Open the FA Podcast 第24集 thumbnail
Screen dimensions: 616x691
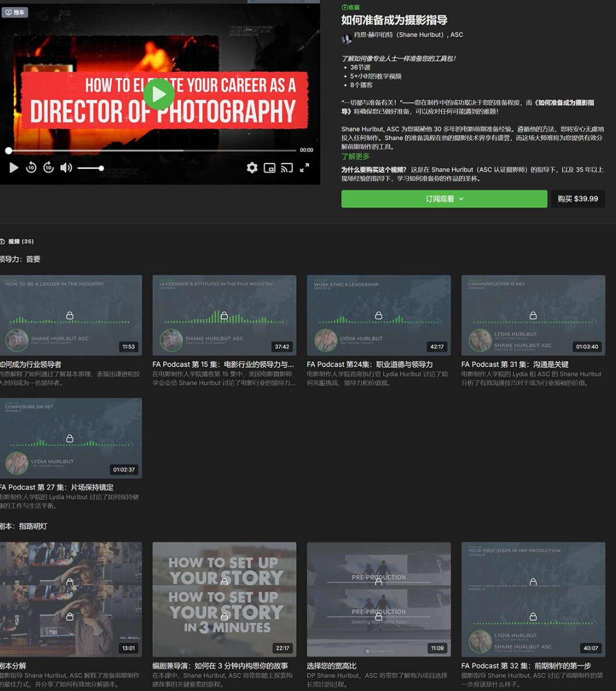click(379, 315)
